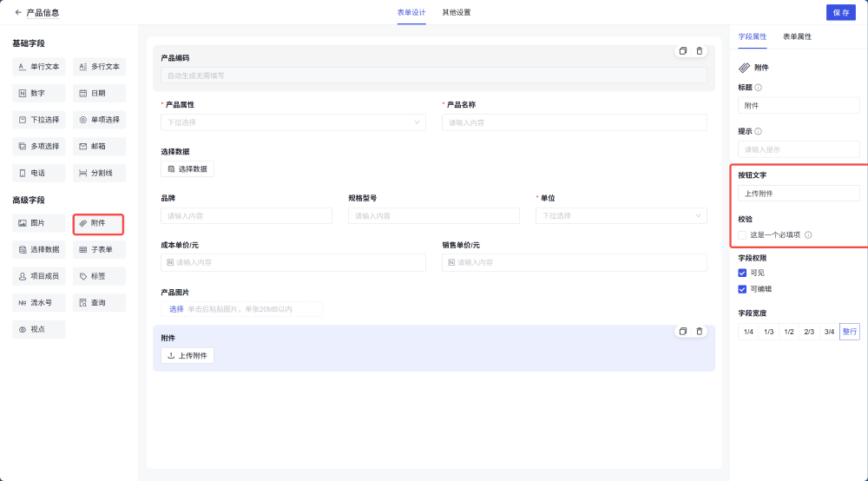
Task: Click the 上传附件 button in form
Action: pyautogui.click(x=187, y=356)
